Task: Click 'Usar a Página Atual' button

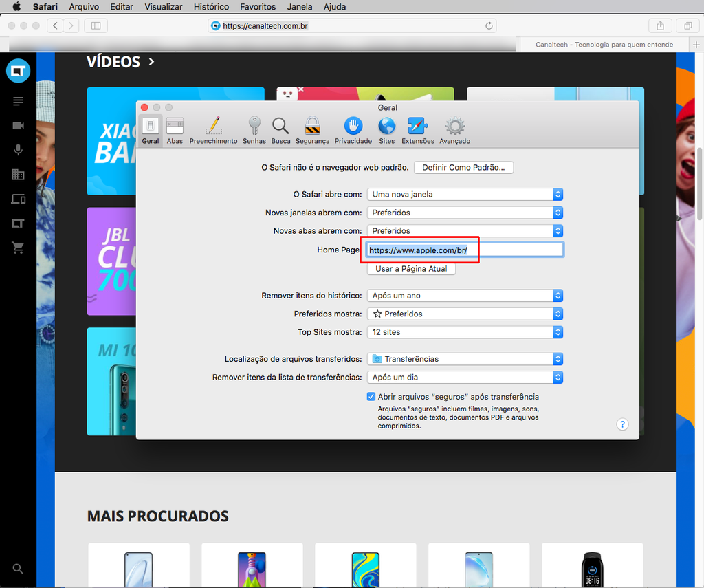Action: coord(411,269)
